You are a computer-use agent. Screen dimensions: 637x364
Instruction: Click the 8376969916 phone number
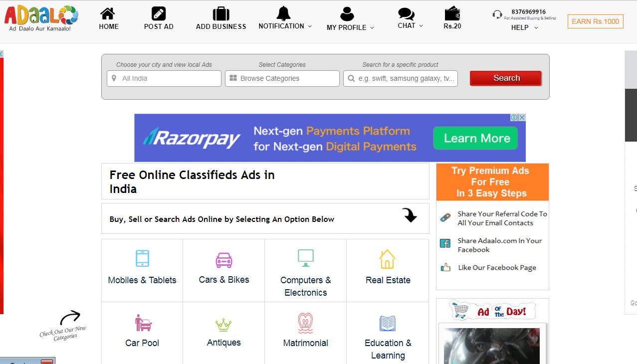tap(528, 11)
